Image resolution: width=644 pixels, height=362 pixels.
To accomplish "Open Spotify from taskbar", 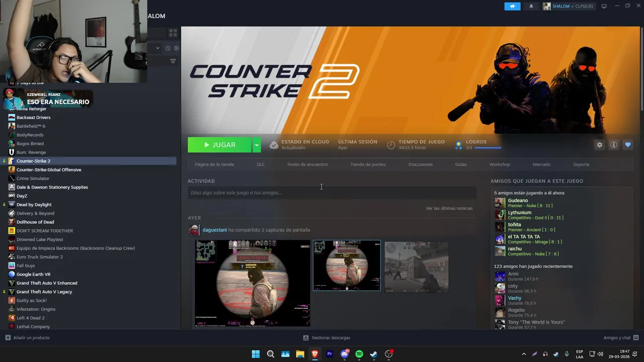I will point(359,354).
